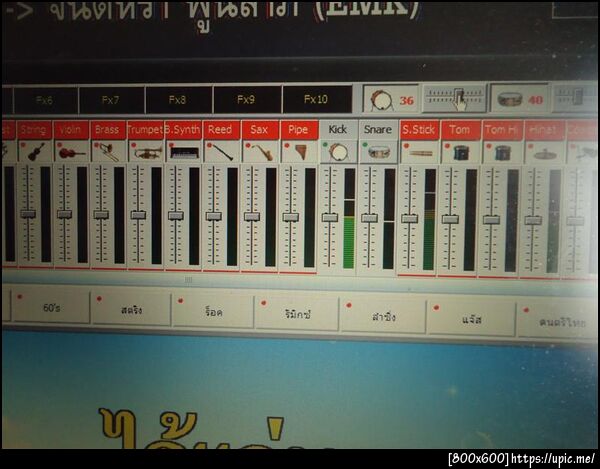Toggle the String channel label
Viewport: 600px width, 469px height.
34,130
